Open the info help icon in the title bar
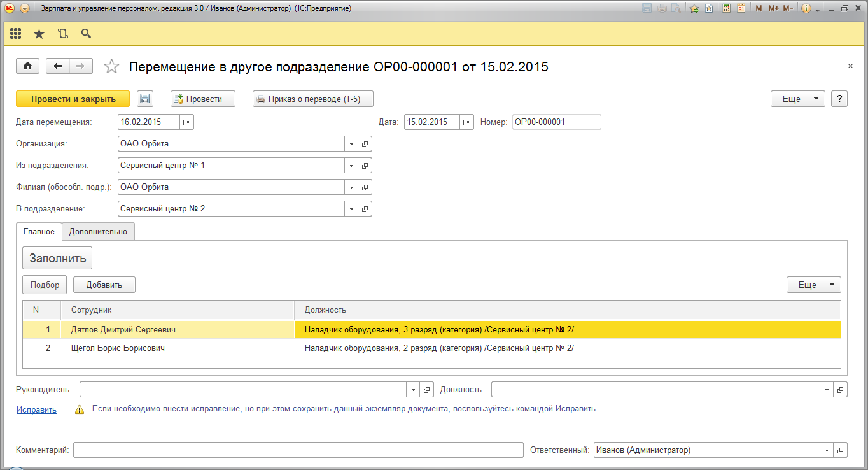Screen dimensions: 868x470 tap(806, 9)
